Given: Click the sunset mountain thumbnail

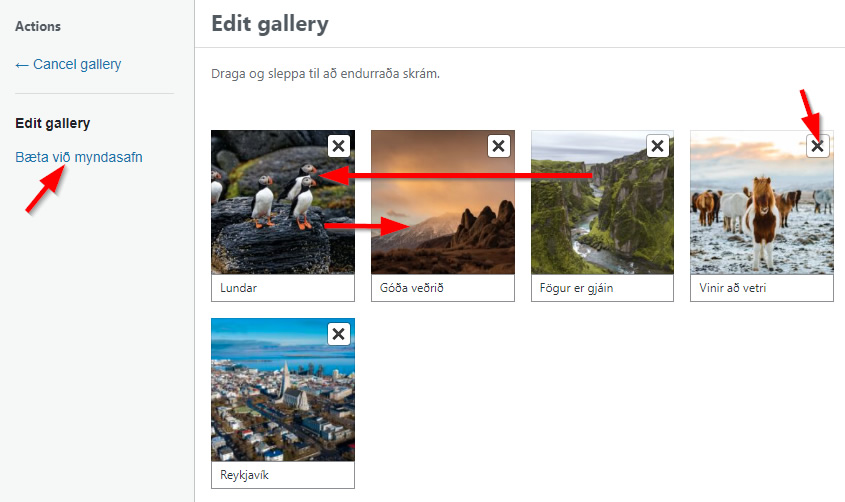Looking at the screenshot, I should click(443, 210).
